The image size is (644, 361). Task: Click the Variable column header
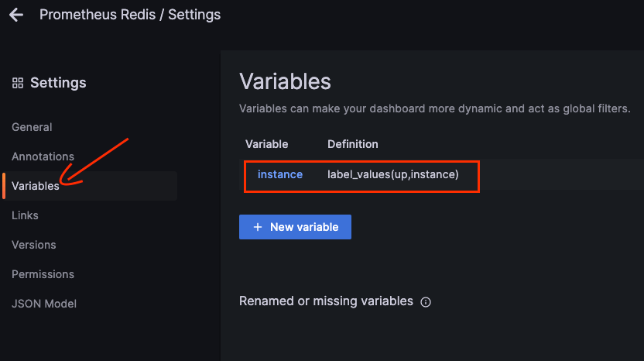click(266, 144)
